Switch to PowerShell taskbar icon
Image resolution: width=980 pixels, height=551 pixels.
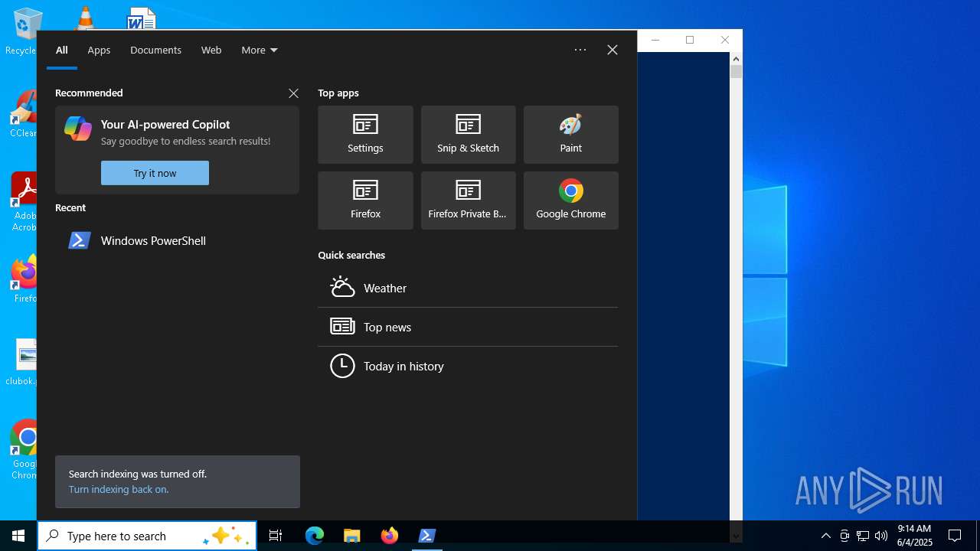tap(427, 536)
